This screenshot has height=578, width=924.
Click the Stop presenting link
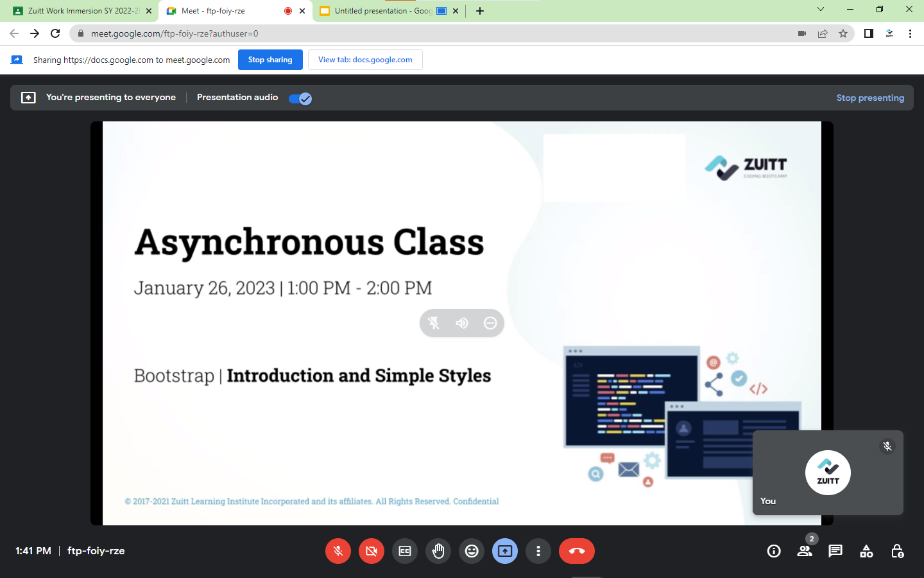[870, 98]
